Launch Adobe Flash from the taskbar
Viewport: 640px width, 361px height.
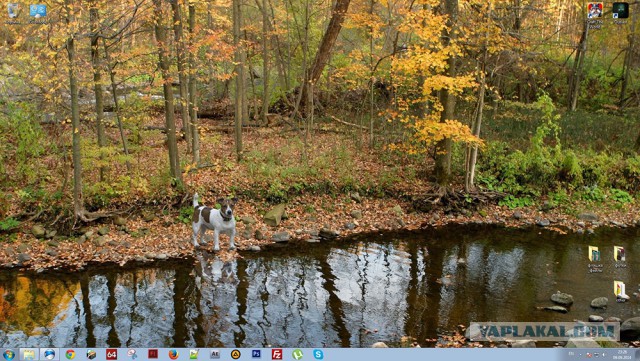click(153, 354)
